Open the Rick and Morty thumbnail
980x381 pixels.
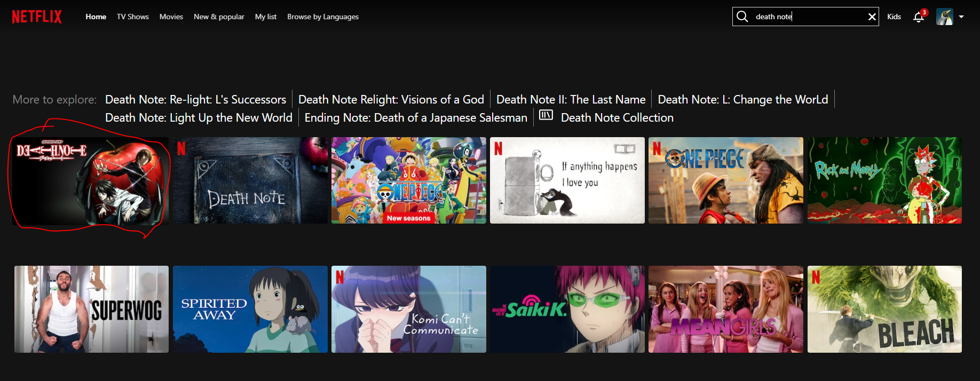click(884, 180)
